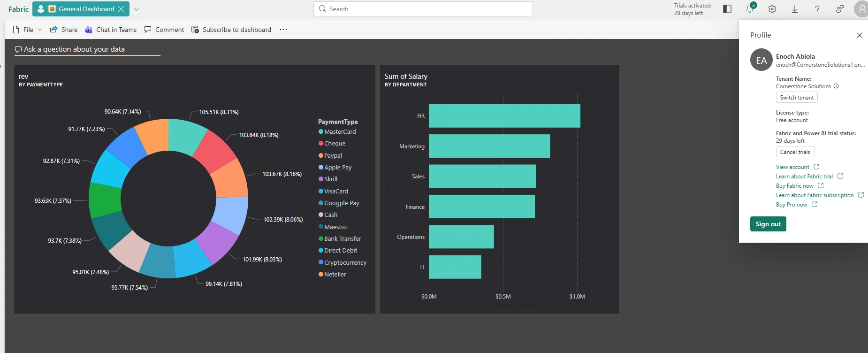Image resolution: width=868 pixels, height=353 pixels.
Task: Click the Switch tenant button
Action: click(797, 97)
